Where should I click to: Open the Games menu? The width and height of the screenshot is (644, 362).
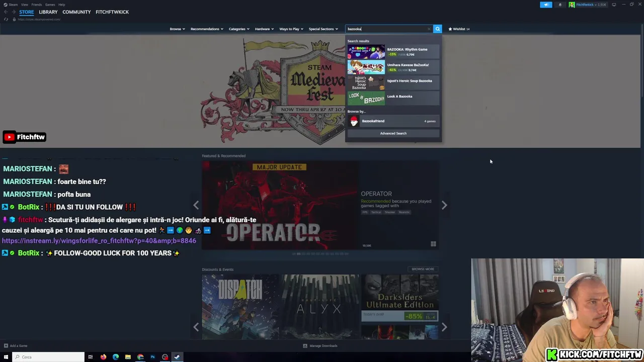click(x=50, y=5)
